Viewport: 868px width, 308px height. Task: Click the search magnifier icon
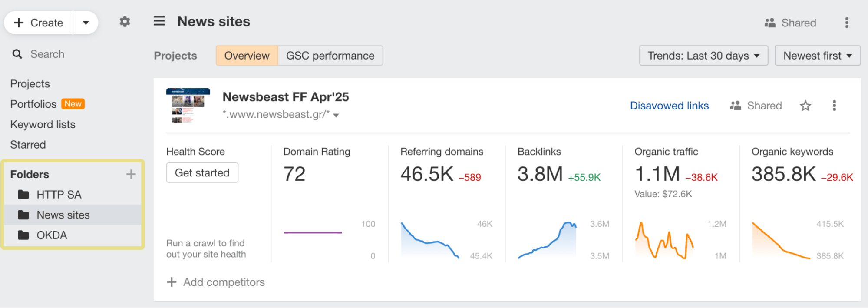point(17,54)
